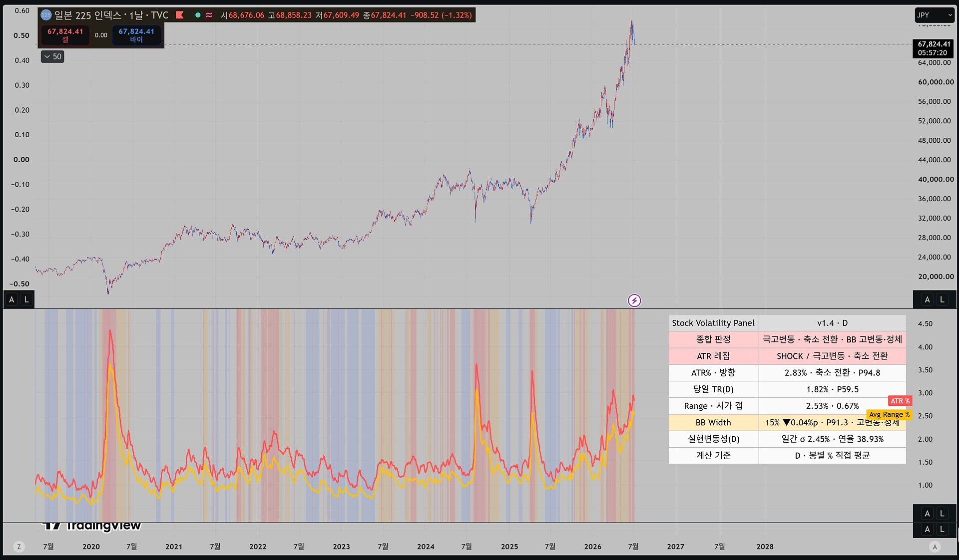Click the purple lightning bolt icon
Viewport: 959px width, 560px height.
[634, 300]
